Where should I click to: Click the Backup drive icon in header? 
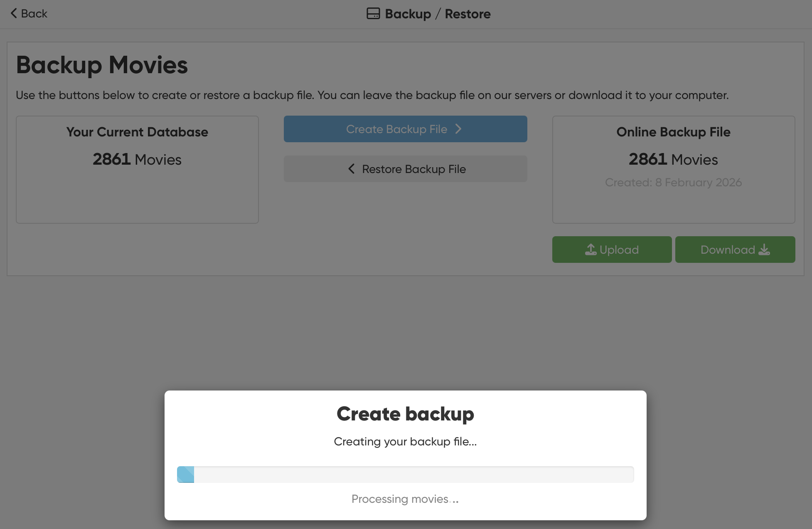[x=373, y=14]
